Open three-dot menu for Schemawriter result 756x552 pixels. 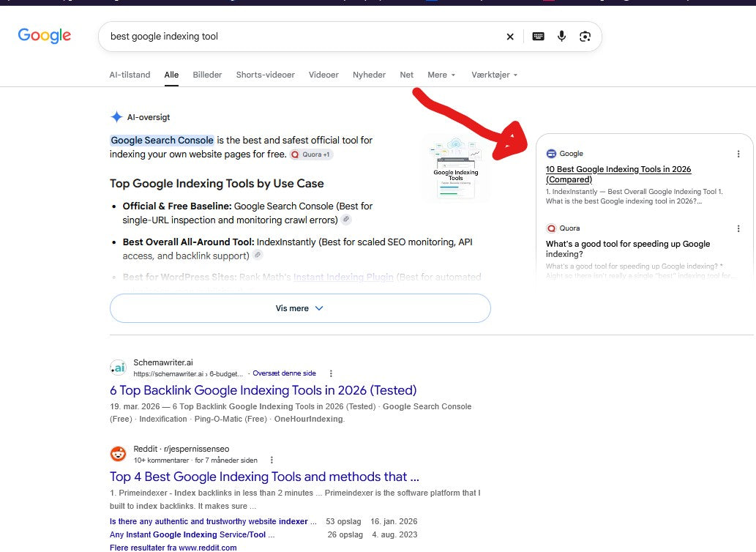tap(331, 373)
